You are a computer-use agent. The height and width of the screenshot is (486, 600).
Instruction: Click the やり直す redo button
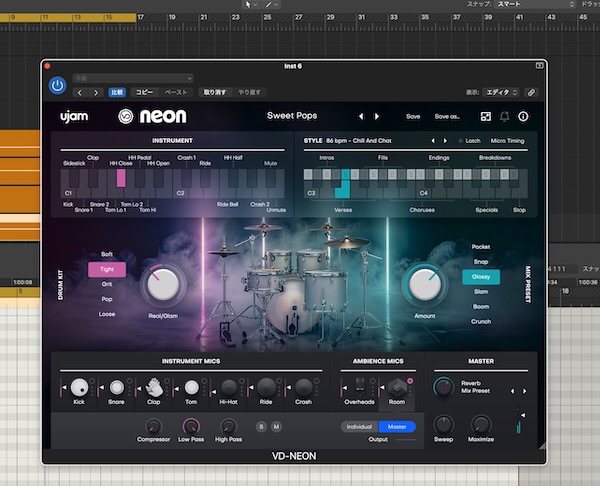coord(249,92)
